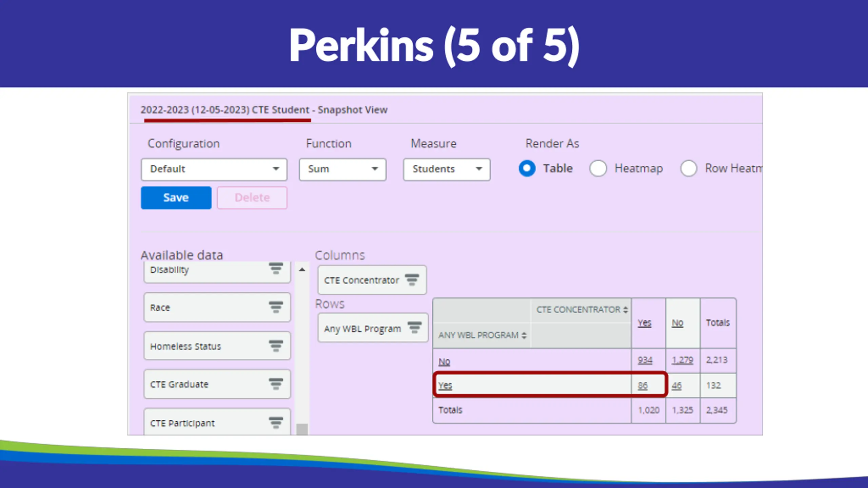Click the filter icon on Race field
Image resolution: width=868 pixels, height=488 pixels.
click(276, 307)
